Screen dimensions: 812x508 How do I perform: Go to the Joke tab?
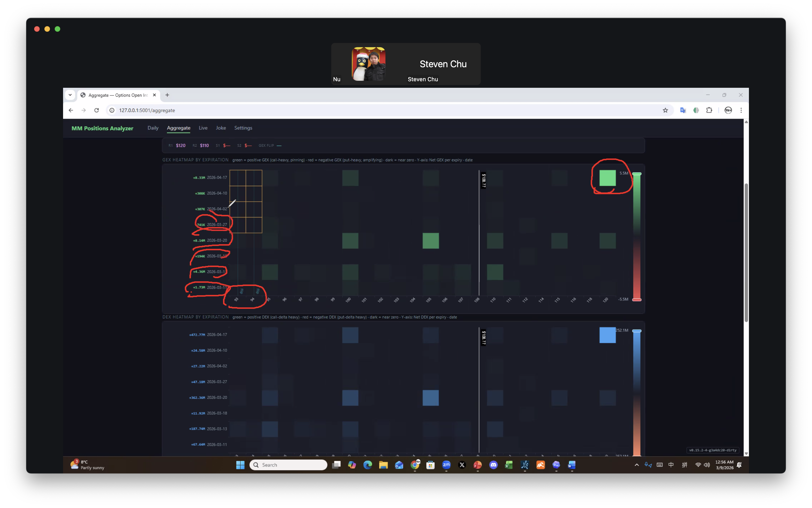(221, 128)
